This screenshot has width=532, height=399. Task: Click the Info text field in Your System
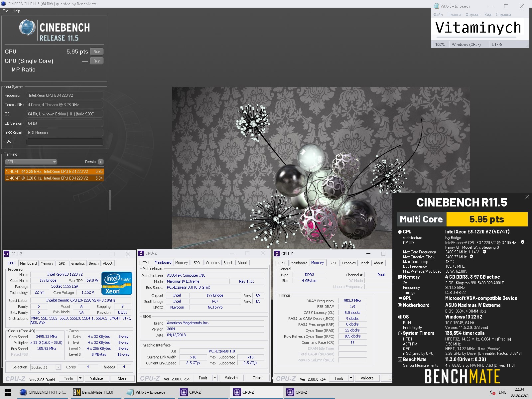[65, 142]
